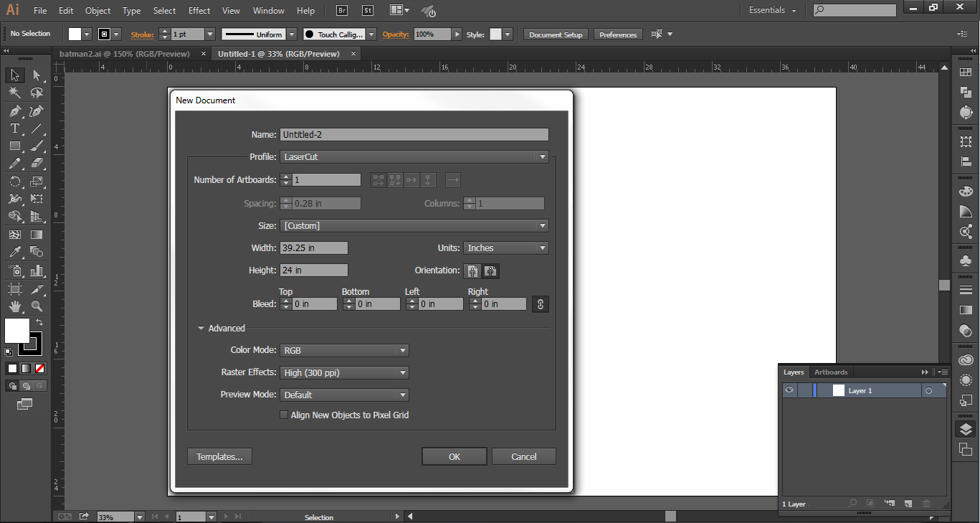
Task: Open the Profile dropdown showing LaserCut
Action: (x=414, y=156)
